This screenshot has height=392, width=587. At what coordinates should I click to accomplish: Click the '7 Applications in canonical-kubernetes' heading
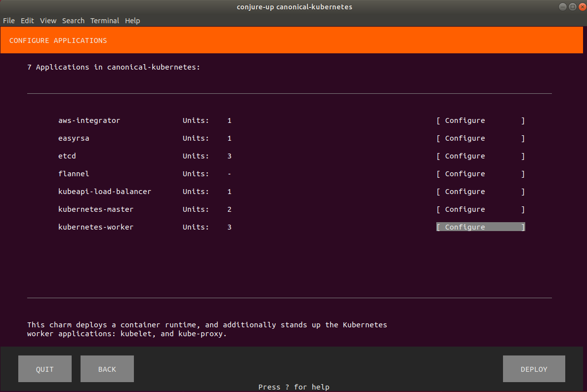(114, 67)
